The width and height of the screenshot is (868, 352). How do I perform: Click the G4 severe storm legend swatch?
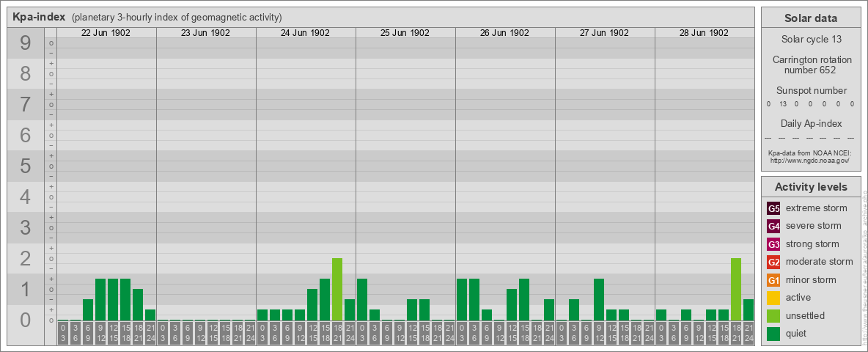coord(774,227)
